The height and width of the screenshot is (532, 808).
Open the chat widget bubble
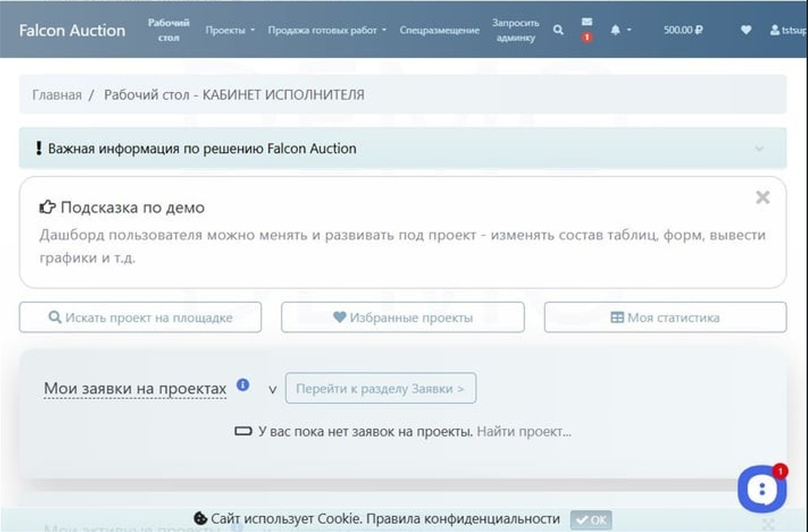coord(762,489)
